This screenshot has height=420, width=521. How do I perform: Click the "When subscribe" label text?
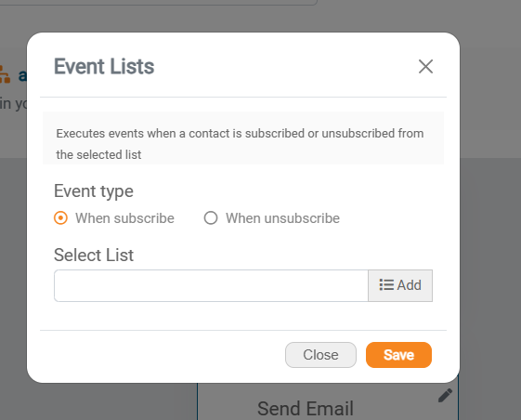click(x=124, y=218)
